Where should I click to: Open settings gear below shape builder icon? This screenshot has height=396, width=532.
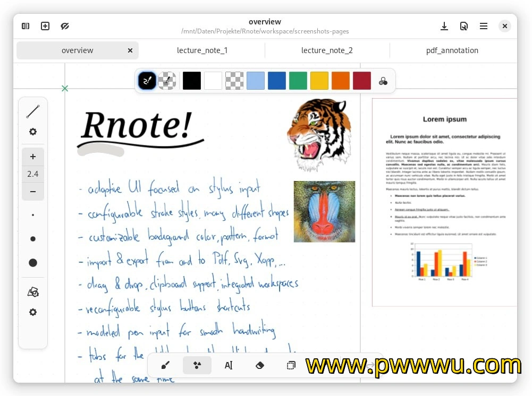pyautogui.click(x=33, y=312)
